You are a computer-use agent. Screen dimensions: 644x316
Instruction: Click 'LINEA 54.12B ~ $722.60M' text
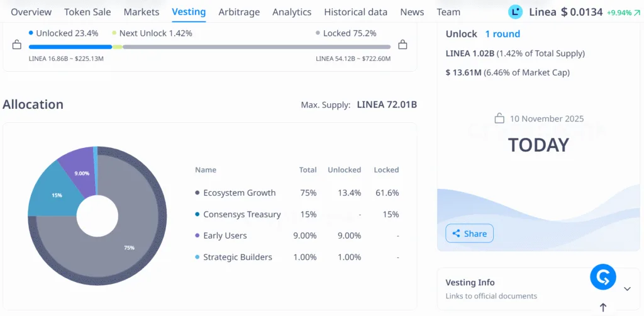coord(353,59)
